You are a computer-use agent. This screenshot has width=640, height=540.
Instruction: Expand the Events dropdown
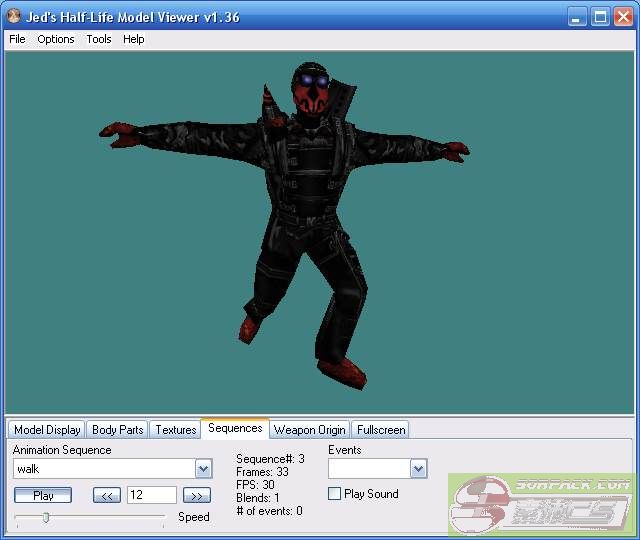(418, 469)
